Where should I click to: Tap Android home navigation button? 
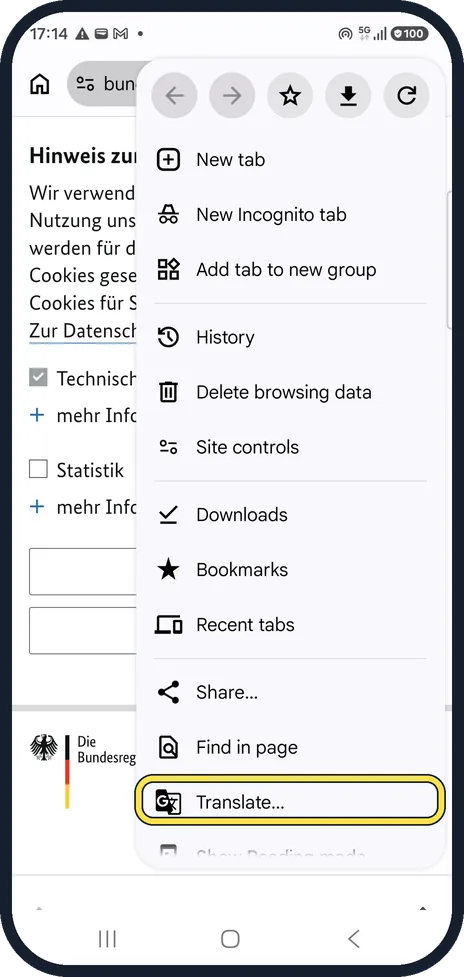pos(230,938)
